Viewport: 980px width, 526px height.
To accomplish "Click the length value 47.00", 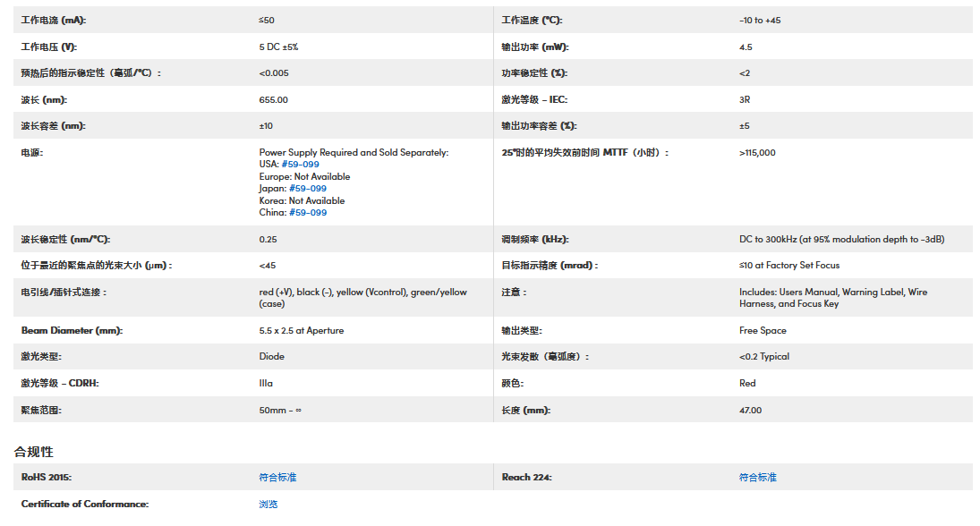I will (x=750, y=411).
